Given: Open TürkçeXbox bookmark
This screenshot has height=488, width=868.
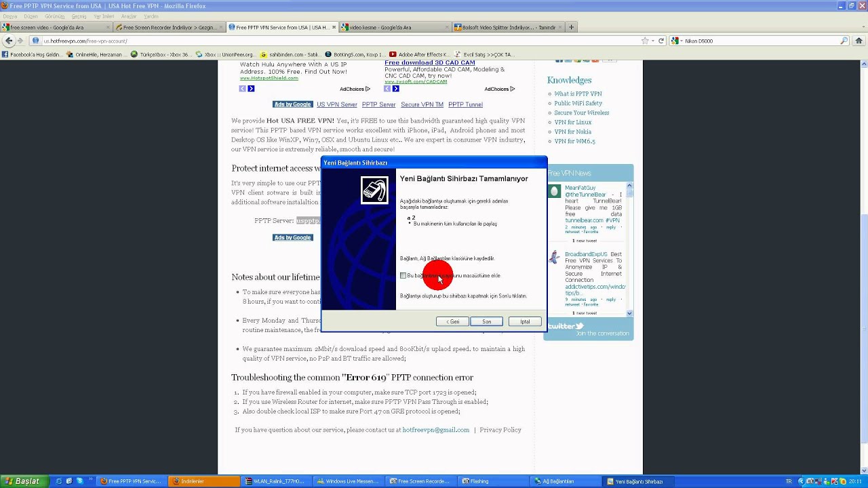Looking at the screenshot, I should [161, 54].
